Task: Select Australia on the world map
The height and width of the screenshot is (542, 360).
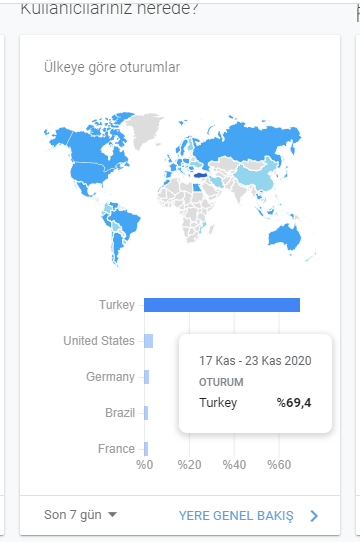Action: pyautogui.click(x=285, y=237)
